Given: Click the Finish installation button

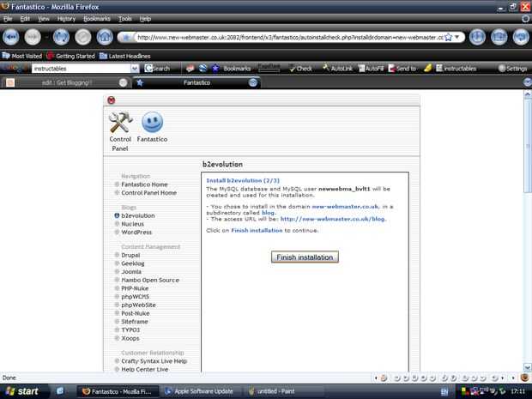Looking at the screenshot, I should tap(305, 257).
